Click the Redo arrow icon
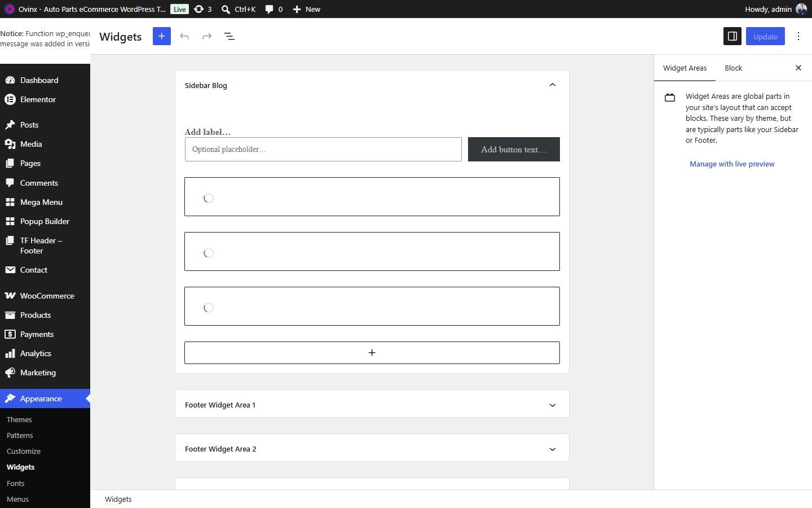Screen dimensions: 812x508 pyautogui.click(x=207, y=36)
